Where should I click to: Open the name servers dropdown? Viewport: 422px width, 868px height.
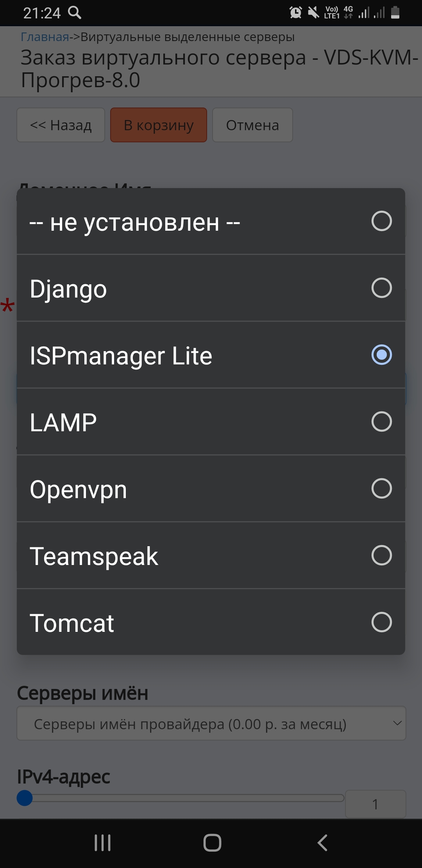211,723
